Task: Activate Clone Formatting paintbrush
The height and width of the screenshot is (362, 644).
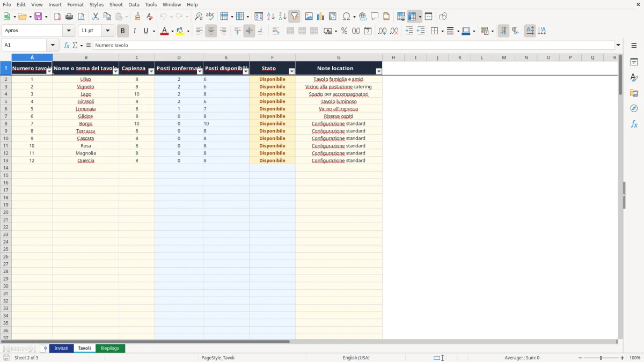Action: pos(138,17)
